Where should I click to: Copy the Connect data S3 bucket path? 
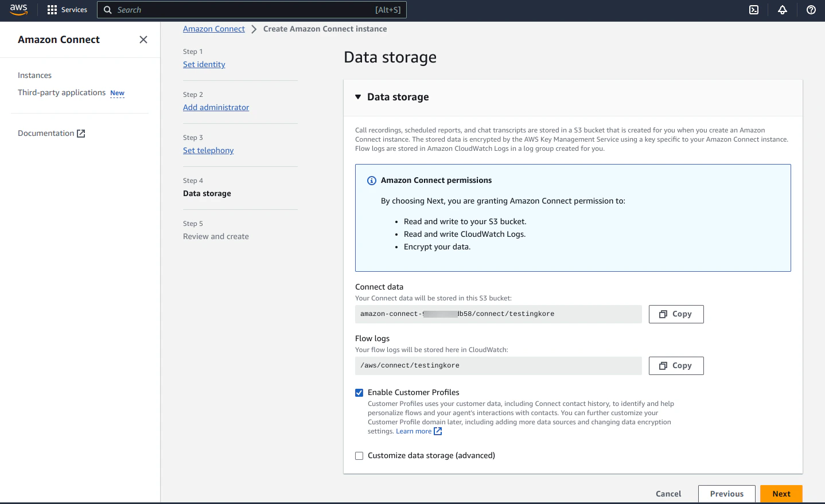pos(676,314)
